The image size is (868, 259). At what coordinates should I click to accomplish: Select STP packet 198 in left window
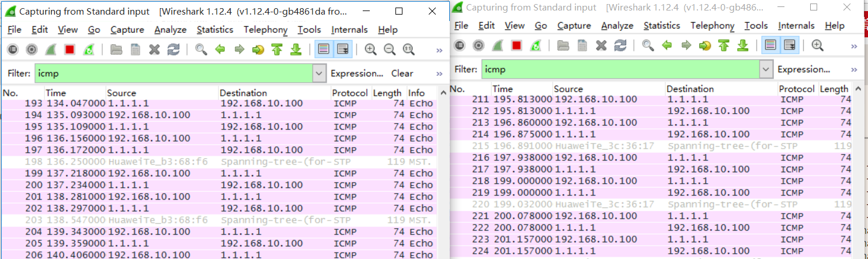tap(218, 162)
